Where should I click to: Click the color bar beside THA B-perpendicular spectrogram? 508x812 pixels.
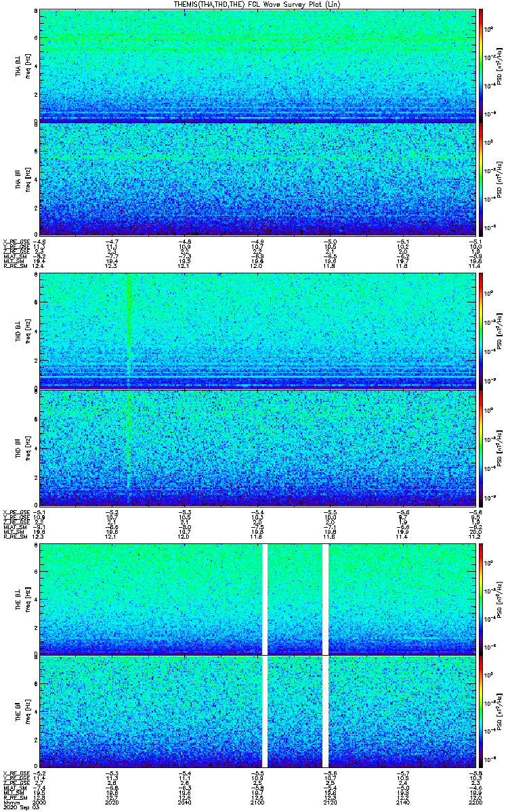pos(480,66)
